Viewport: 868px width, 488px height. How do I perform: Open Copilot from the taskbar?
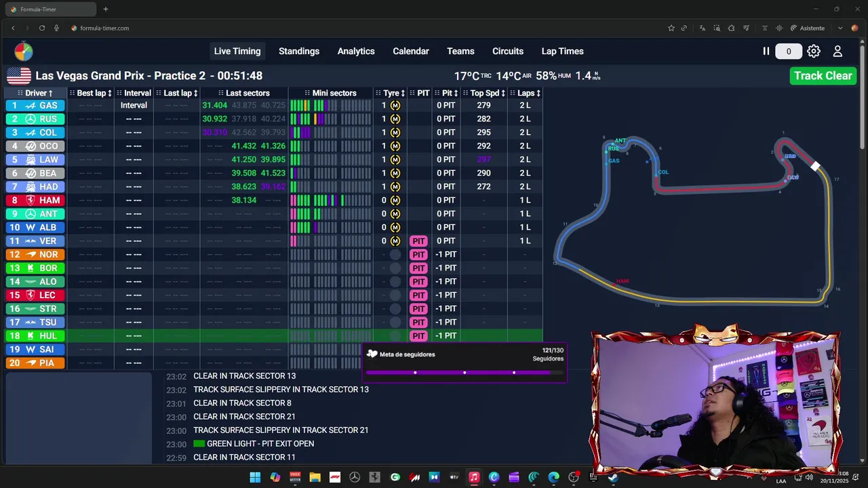coord(275,477)
